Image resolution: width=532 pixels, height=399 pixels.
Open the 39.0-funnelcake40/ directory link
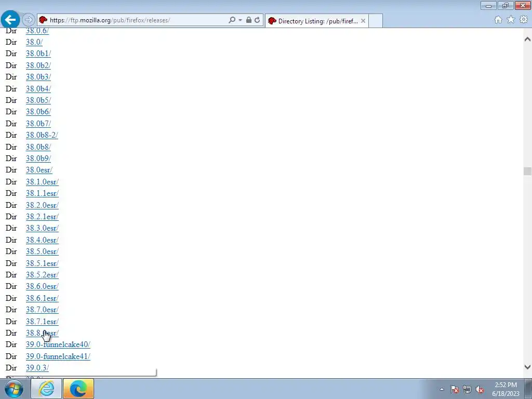coord(58,345)
